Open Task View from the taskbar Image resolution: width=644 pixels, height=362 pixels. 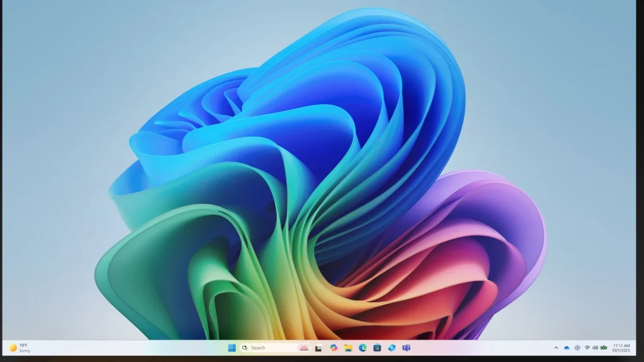[318, 348]
